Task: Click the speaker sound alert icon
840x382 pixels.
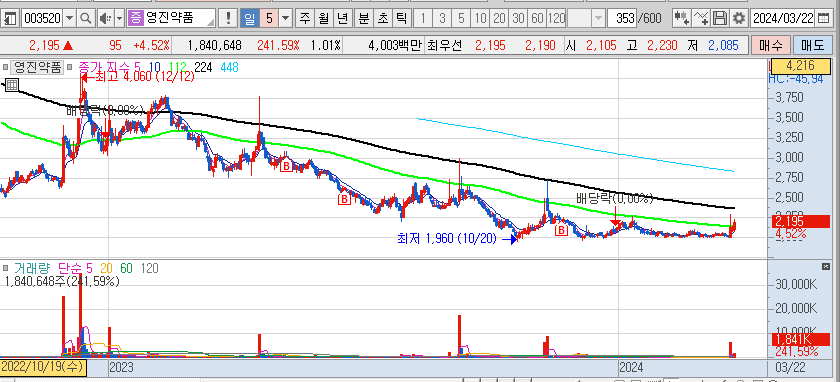Action: pos(105,19)
